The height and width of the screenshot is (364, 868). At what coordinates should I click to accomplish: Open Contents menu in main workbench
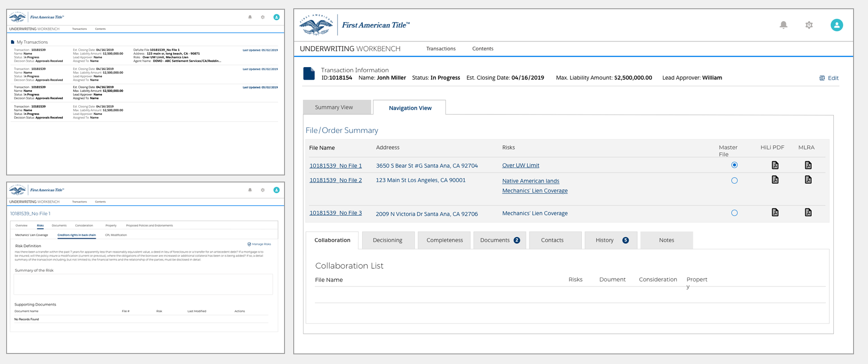click(483, 49)
